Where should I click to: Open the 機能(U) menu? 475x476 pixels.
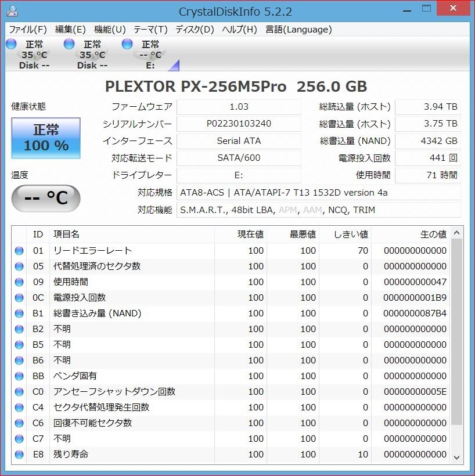click(110, 30)
